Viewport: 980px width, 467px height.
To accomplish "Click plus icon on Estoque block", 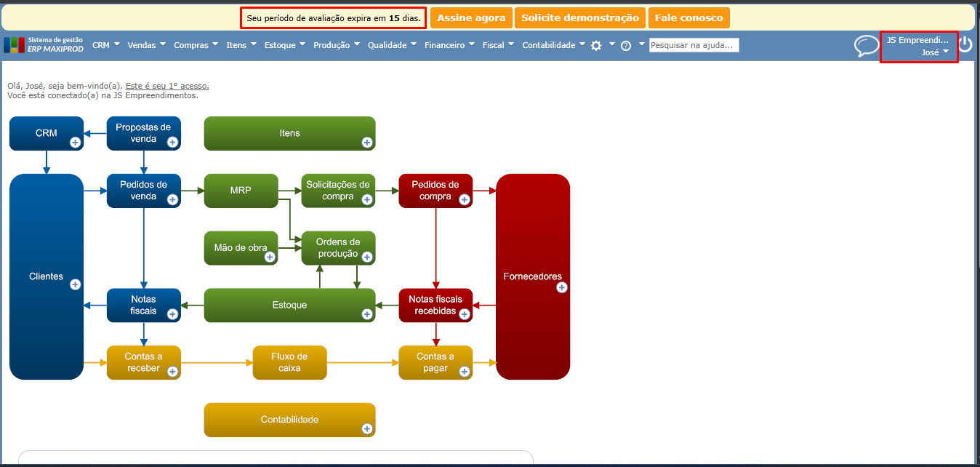I will [x=367, y=314].
